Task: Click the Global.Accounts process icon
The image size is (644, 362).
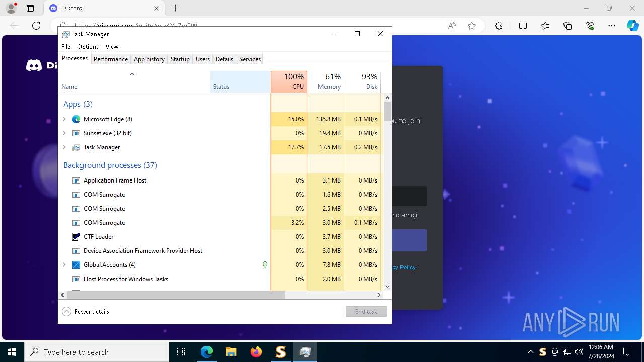Action: 76,265
